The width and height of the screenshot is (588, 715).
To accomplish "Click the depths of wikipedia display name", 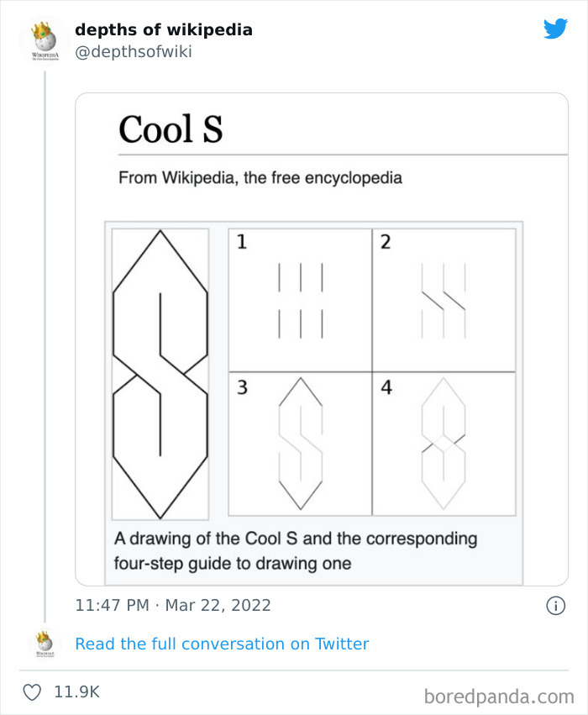I will tap(164, 29).
